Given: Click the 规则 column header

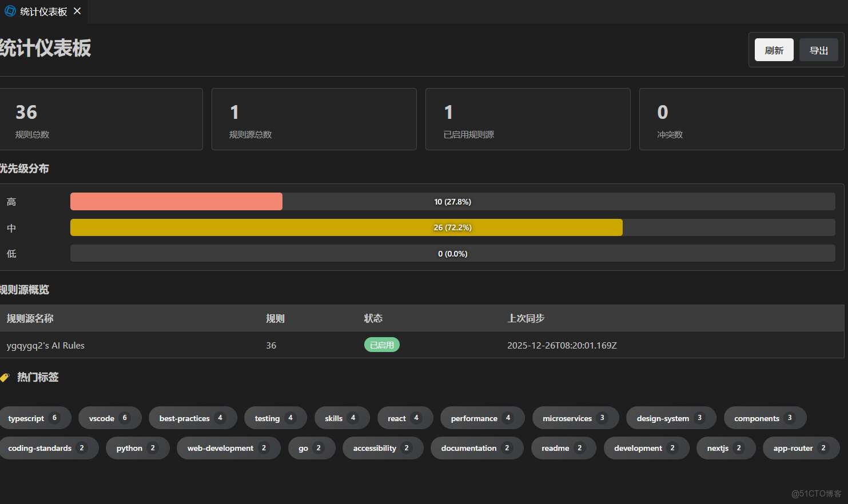Looking at the screenshot, I should pos(275,318).
